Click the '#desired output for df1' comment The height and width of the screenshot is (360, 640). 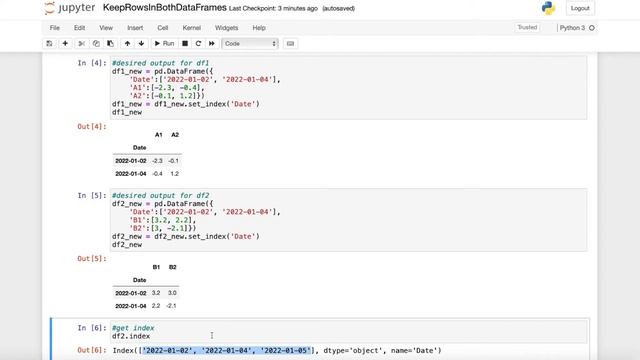[161, 63]
